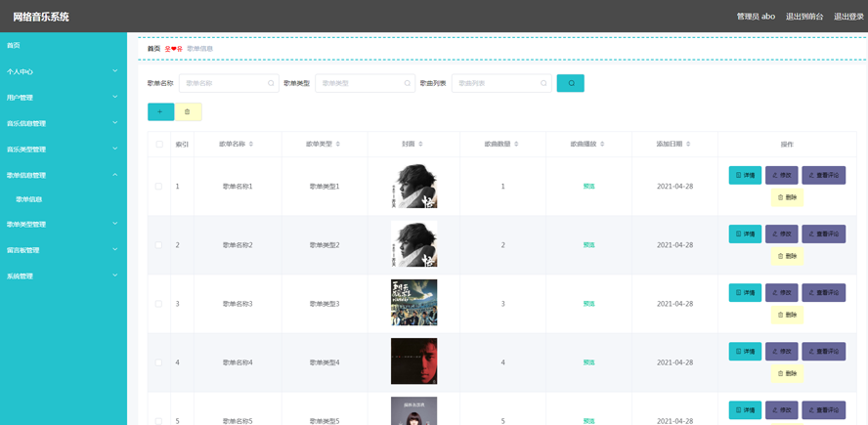Image resolution: width=868 pixels, height=425 pixels.
Task: Click 预览 link in row 3
Action: click(x=589, y=303)
